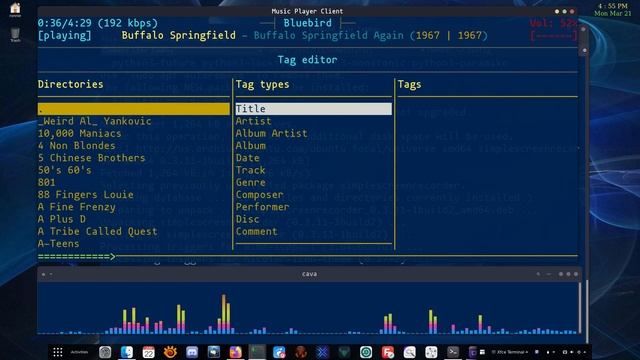
Task: Select the _Weird Al_ Yankovic directory
Action: click(94, 121)
